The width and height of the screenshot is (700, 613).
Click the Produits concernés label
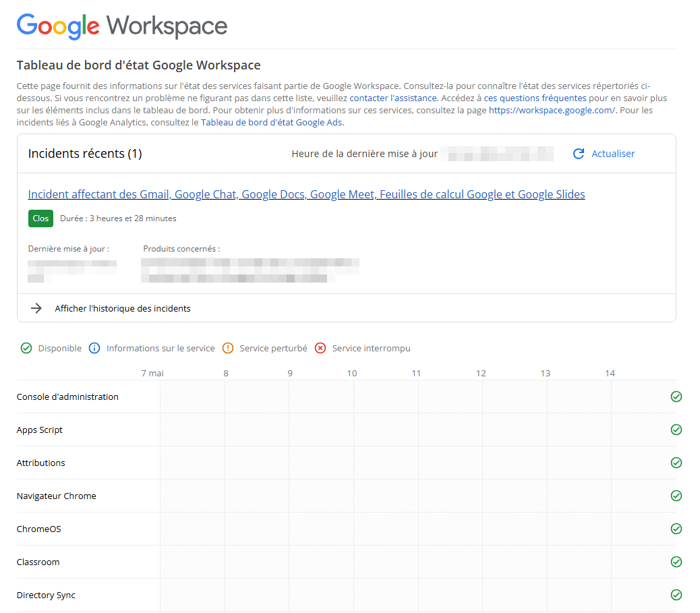tap(181, 249)
